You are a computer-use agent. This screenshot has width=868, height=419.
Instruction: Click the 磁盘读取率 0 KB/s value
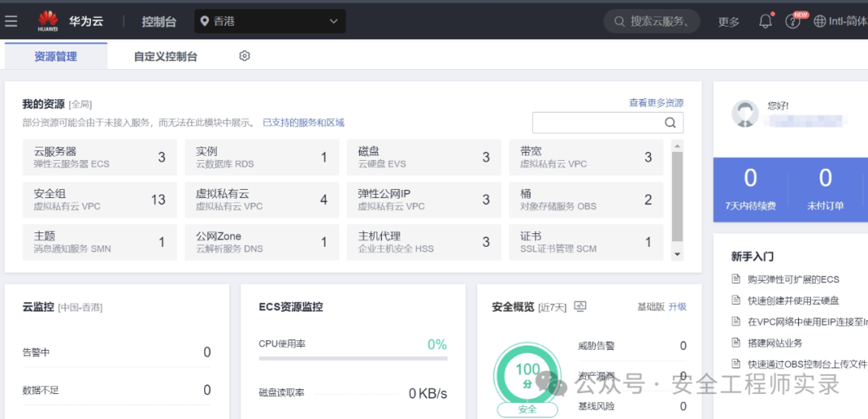click(x=428, y=393)
